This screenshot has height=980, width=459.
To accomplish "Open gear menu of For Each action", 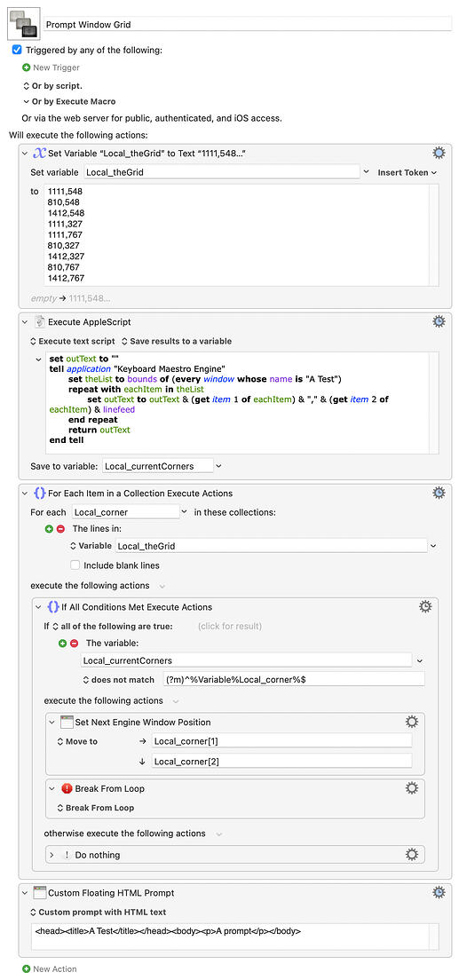I will point(439,493).
